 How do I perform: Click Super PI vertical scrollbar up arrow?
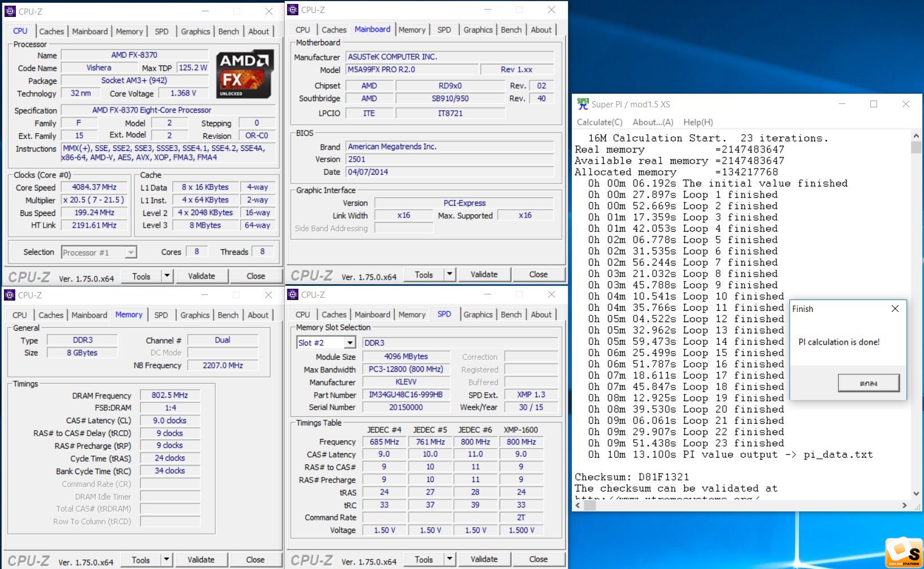916,136
